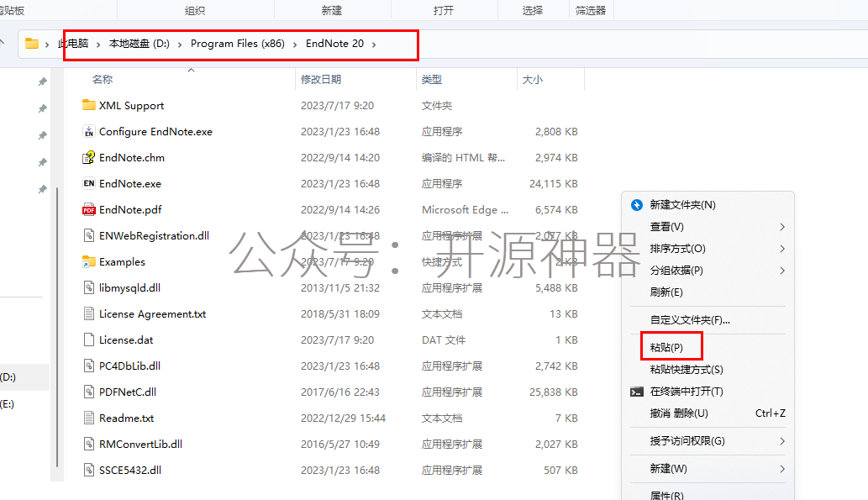Select the Examples shortcut name

point(123,261)
